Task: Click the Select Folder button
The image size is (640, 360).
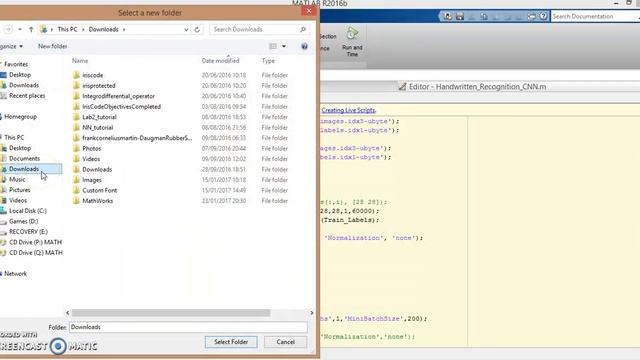Action: coord(231,342)
